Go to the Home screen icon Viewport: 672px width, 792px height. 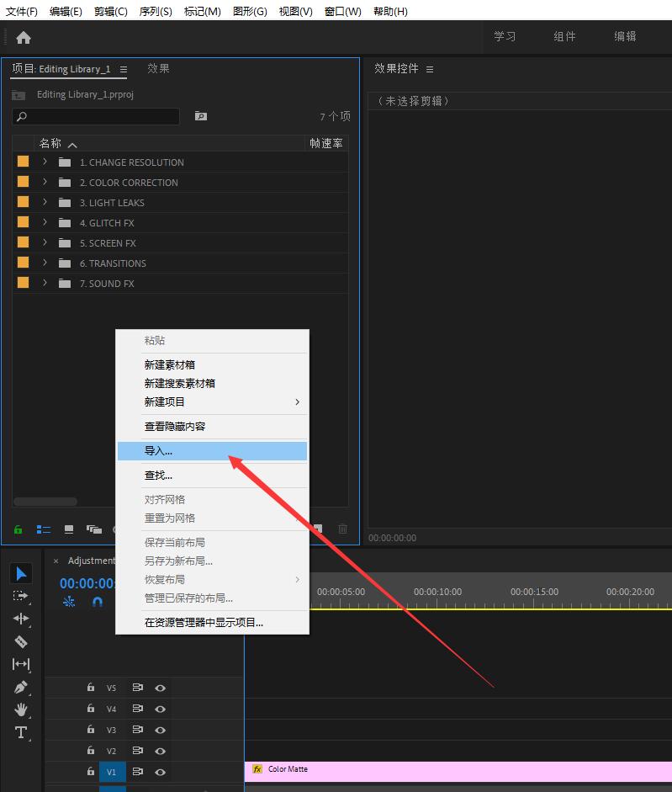tap(24, 37)
